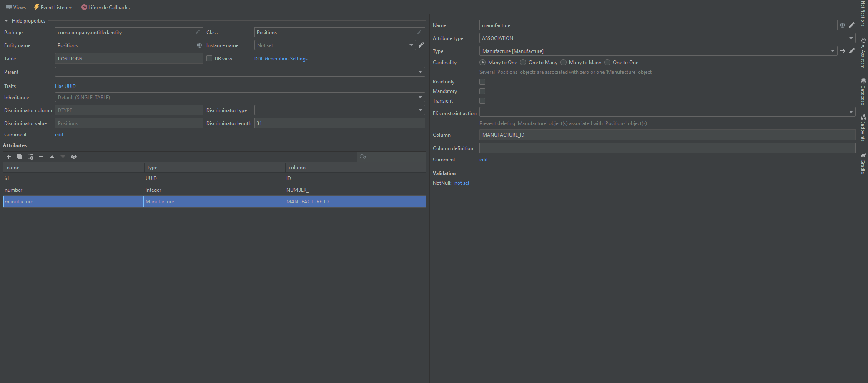Screen dimensions: 868x383
Task: Click edit link for entity Comment
Action: (x=59, y=135)
